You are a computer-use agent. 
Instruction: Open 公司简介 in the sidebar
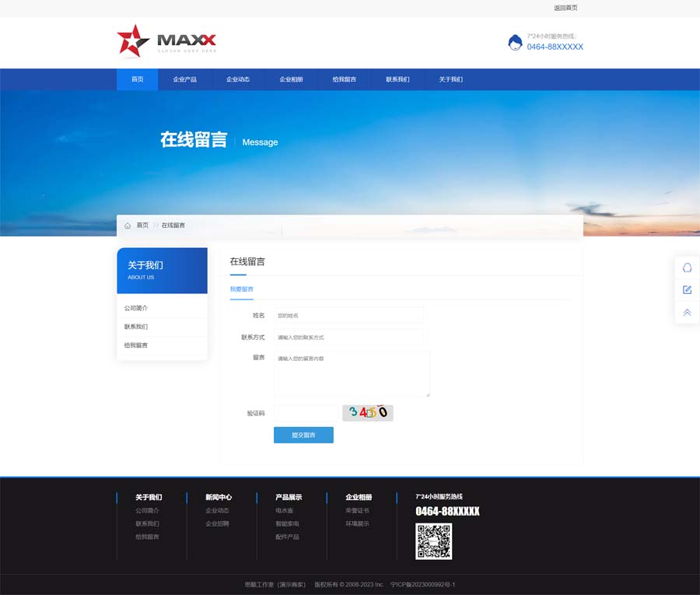pyautogui.click(x=136, y=309)
